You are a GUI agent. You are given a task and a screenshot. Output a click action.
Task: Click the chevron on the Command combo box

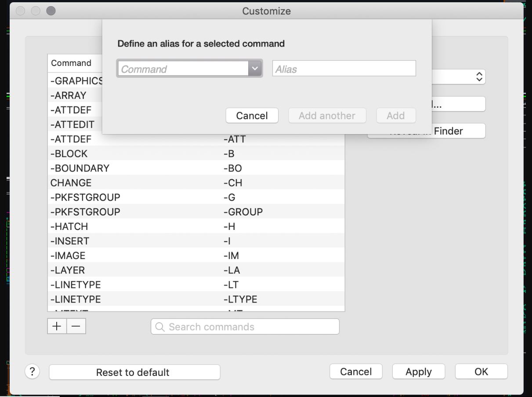(x=255, y=68)
